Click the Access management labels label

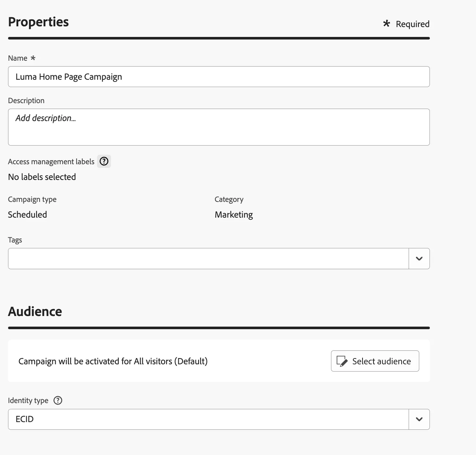(51, 162)
